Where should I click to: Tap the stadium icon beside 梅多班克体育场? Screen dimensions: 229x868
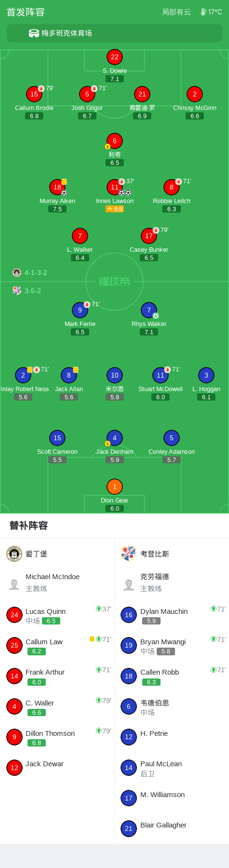[34, 33]
